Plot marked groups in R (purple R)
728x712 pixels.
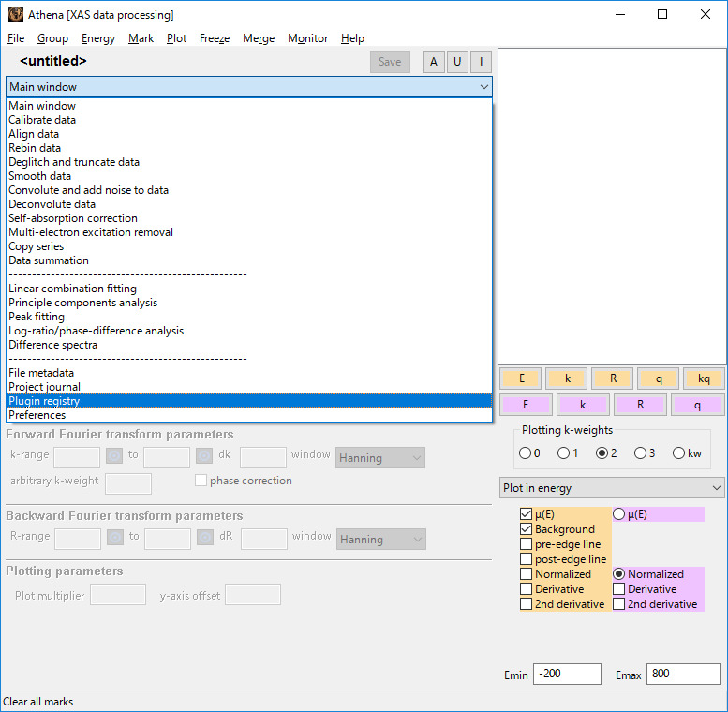click(x=640, y=405)
